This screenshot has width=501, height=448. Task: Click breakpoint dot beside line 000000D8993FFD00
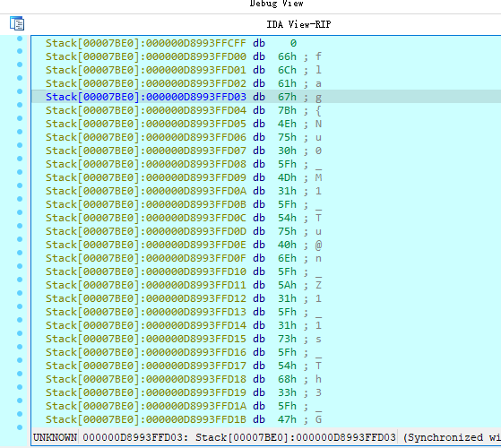[x=20, y=51]
